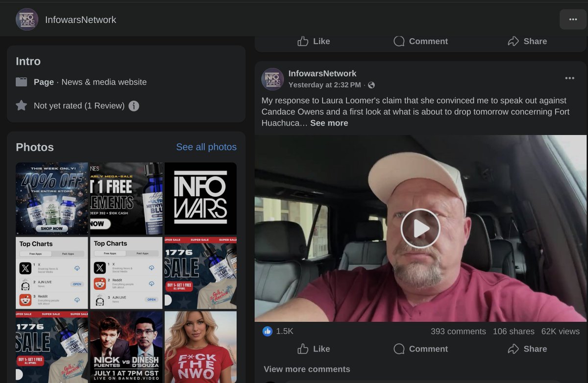Comment on the video post
Image resolution: width=588 pixels, height=383 pixels.
(421, 349)
